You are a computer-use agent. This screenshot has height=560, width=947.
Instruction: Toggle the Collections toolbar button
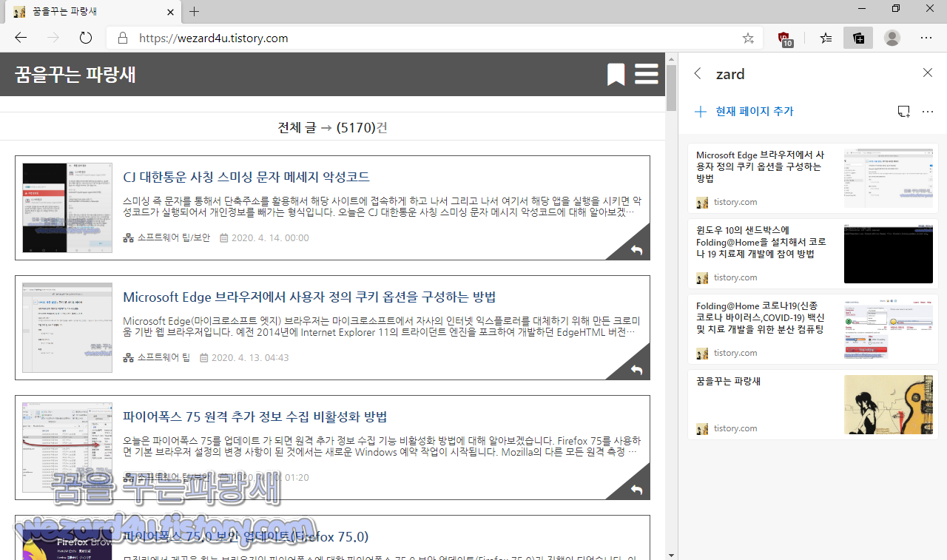858,38
